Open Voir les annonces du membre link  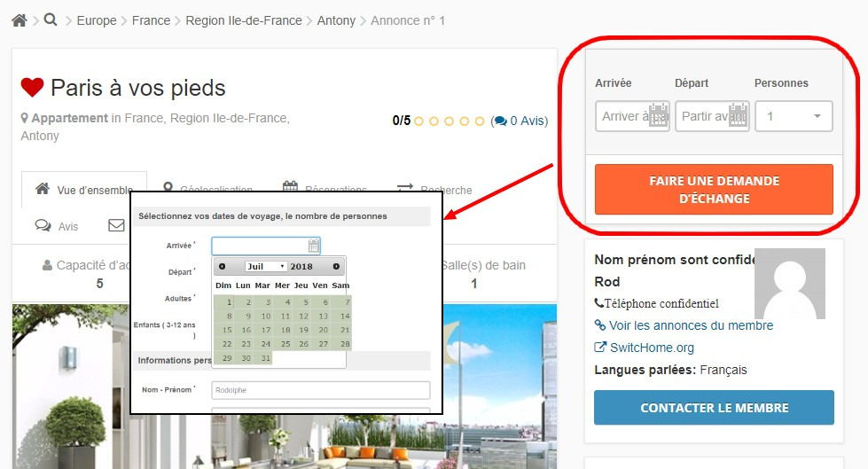684,325
